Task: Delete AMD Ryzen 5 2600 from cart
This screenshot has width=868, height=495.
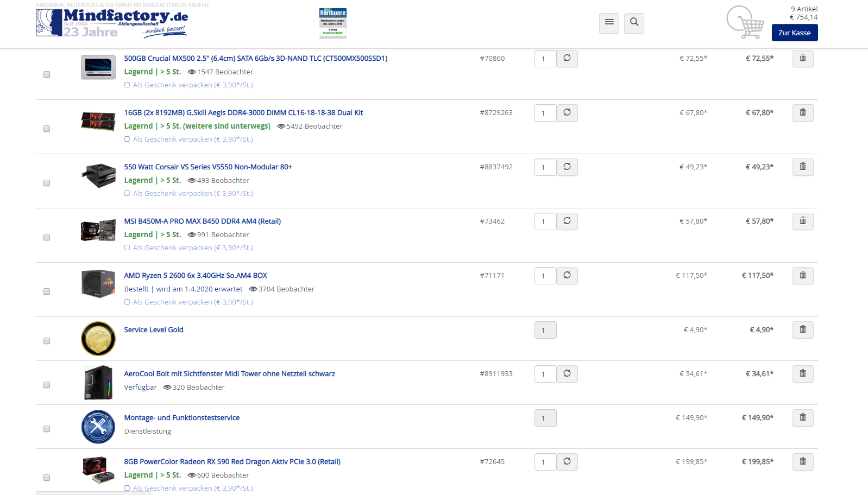Action: [803, 276]
